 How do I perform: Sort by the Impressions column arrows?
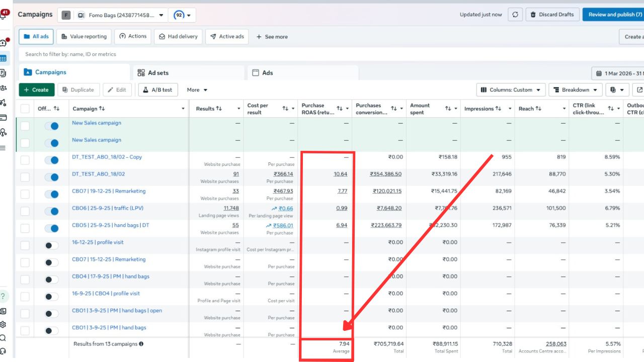pyautogui.click(x=498, y=109)
